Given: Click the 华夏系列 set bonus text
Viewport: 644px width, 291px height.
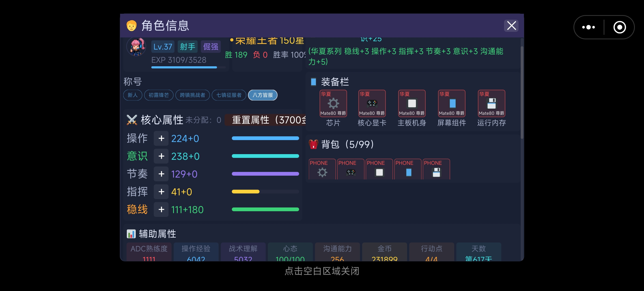Looking at the screenshot, I should [406, 56].
